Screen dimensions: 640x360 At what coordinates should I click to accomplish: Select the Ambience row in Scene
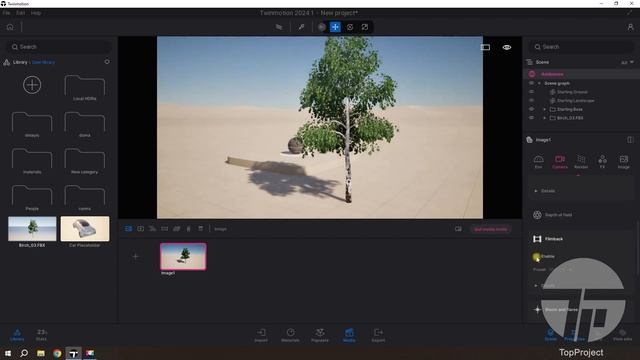click(581, 74)
